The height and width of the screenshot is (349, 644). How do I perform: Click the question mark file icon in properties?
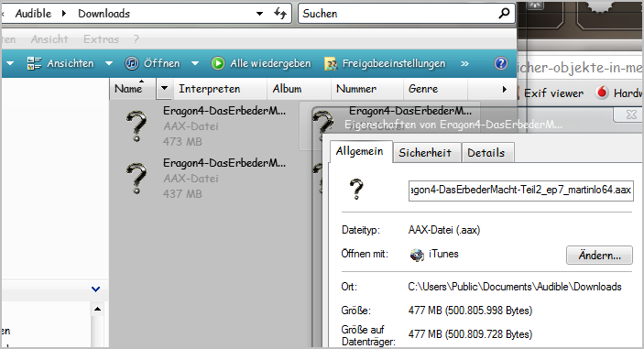tap(356, 190)
